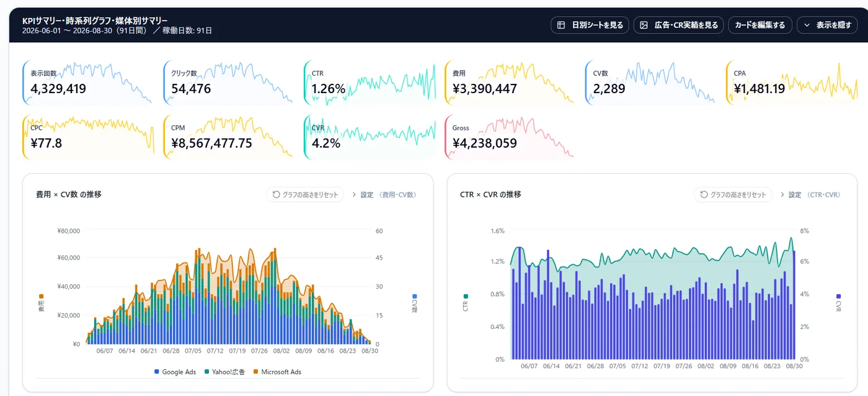
Task: Reset graph height on 費用 × CV数 chart
Action: point(305,194)
